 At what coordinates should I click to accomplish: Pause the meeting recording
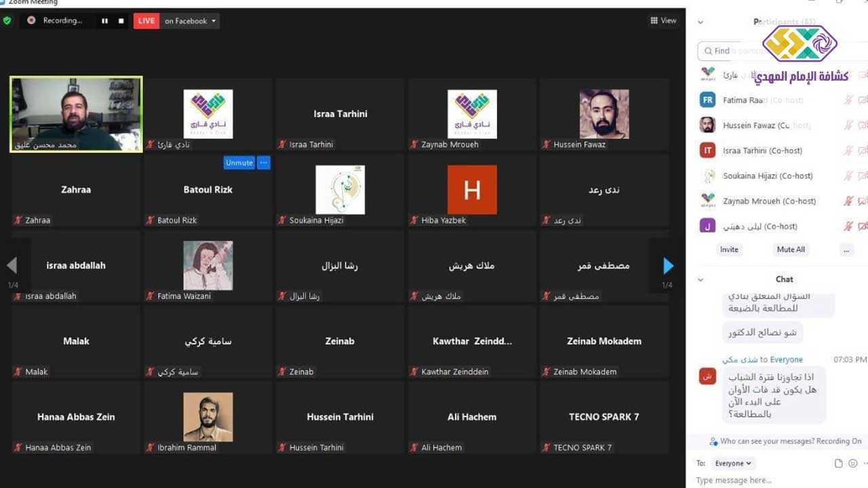click(x=104, y=21)
